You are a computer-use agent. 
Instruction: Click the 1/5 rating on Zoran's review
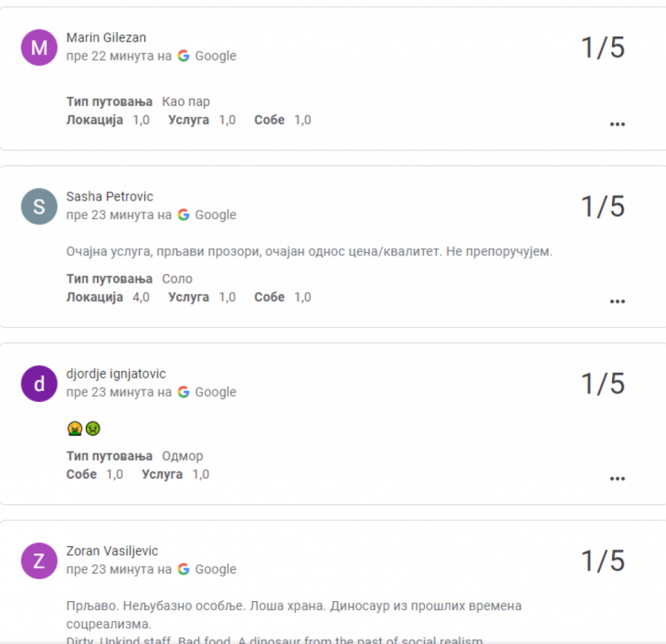point(602,560)
